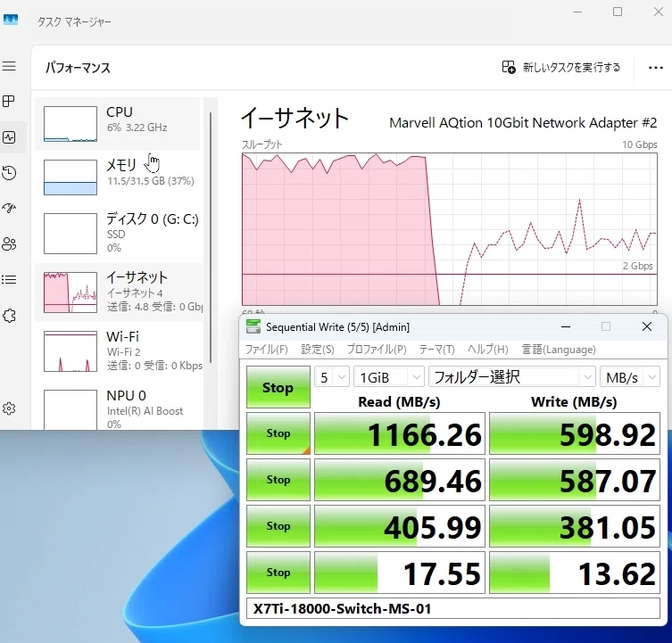Close the CrystalDiskMark window
Viewport: 672px width, 643px height.
(647, 326)
